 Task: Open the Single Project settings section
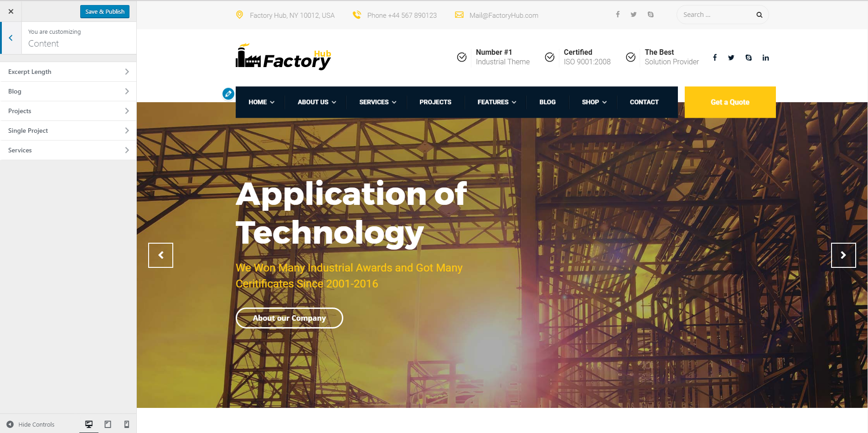(68, 130)
